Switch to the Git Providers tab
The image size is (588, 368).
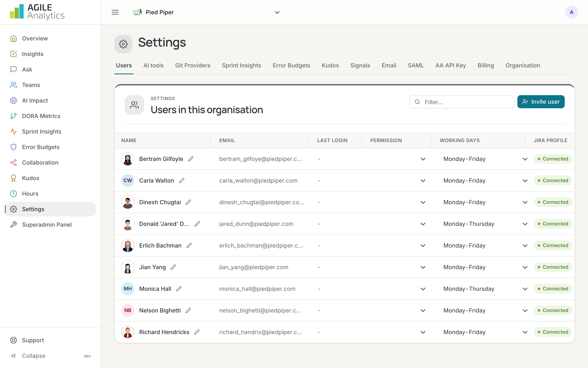coord(193,66)
